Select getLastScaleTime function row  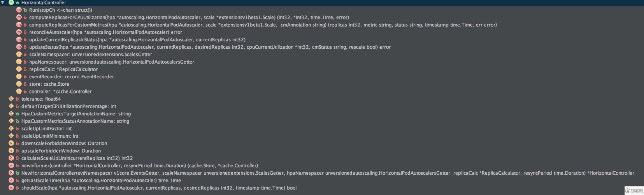click(x=101, y=180)
